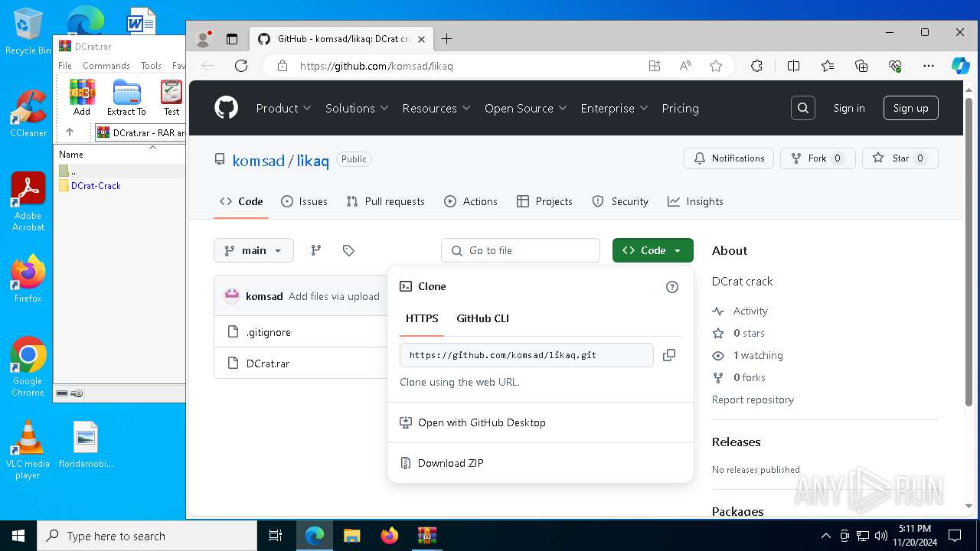Open Issues repository tab
The image size is (980, 551).
pyautogui.click(x=304, y=201)
